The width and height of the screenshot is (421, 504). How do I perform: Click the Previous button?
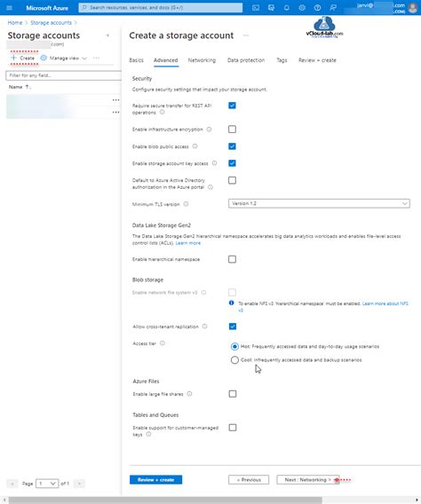pyautogui.click(x=249, y=479)
